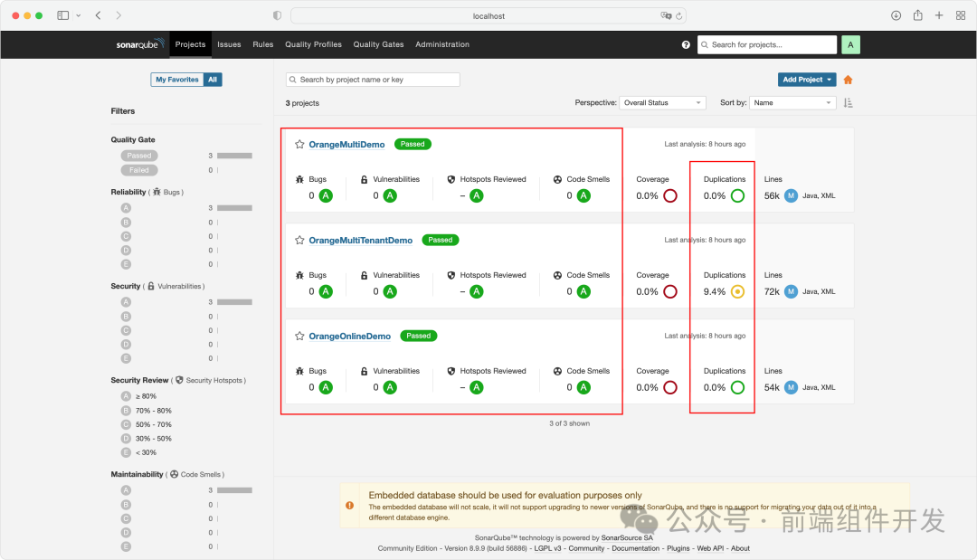977x560 pixels.
Task: Click OrangeMultiDemo 56k lines value
Action: [772, 195]
